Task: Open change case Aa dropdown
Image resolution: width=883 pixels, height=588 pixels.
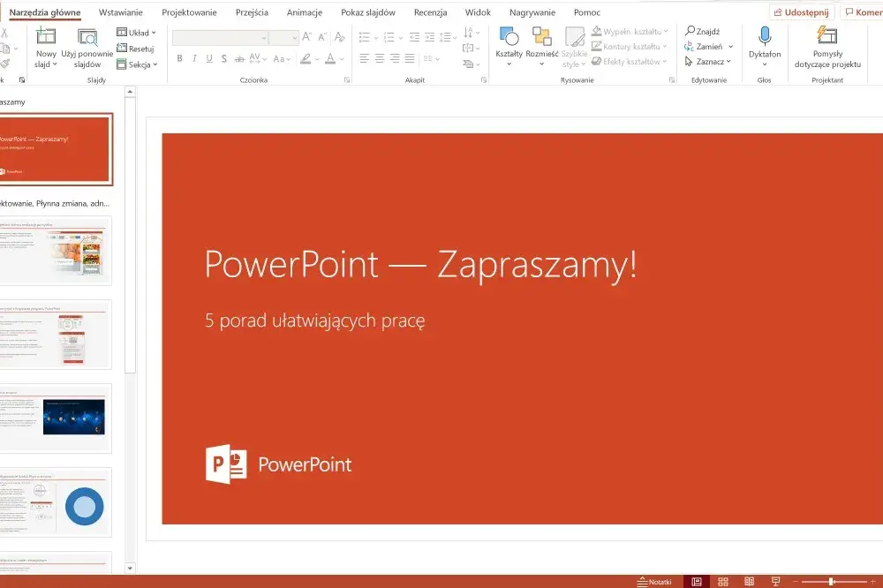Action: [x=282, y=58]
